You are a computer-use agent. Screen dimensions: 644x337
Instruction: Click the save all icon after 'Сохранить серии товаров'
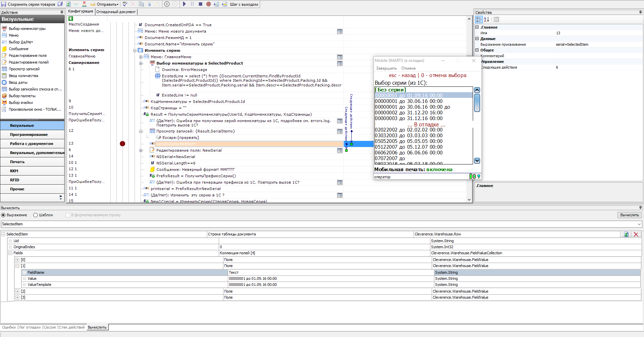60,4
